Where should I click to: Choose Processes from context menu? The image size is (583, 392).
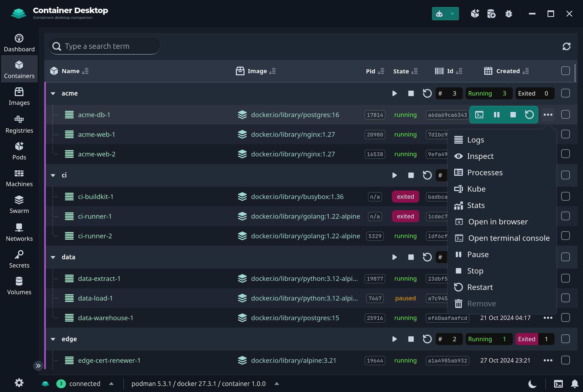(x=502, y=173)
